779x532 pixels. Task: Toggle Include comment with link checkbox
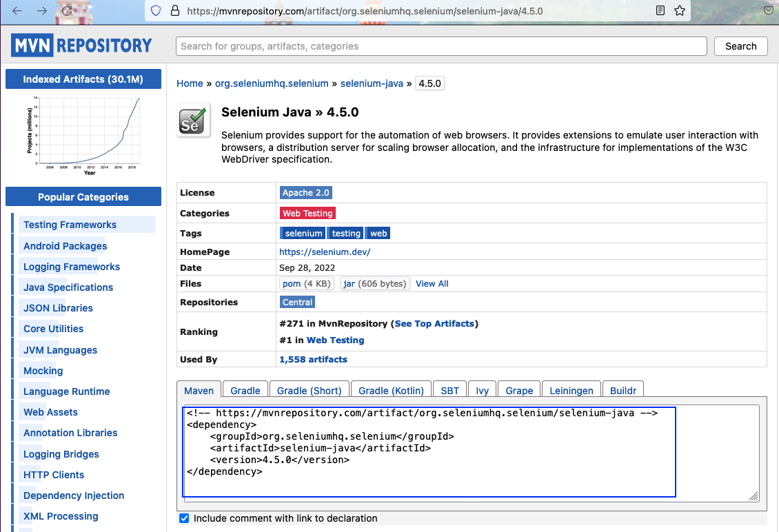click(184, 518)
